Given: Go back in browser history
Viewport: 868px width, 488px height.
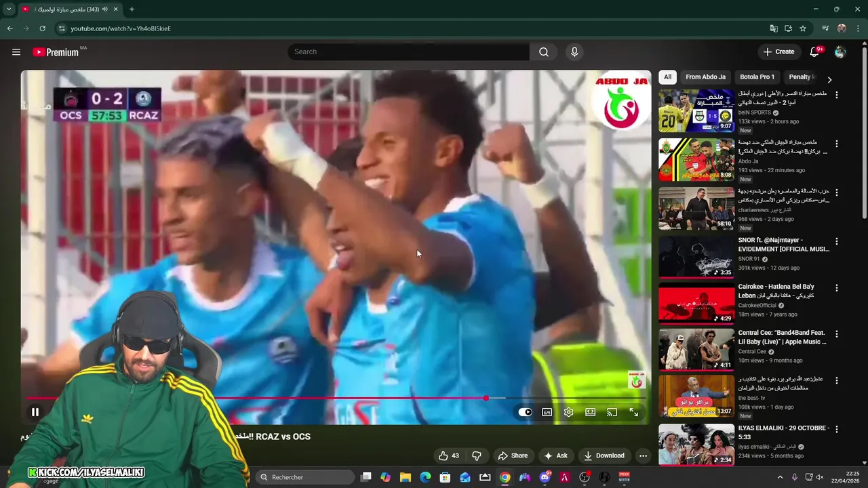Looking at the screenshot, I should point(9,28).
